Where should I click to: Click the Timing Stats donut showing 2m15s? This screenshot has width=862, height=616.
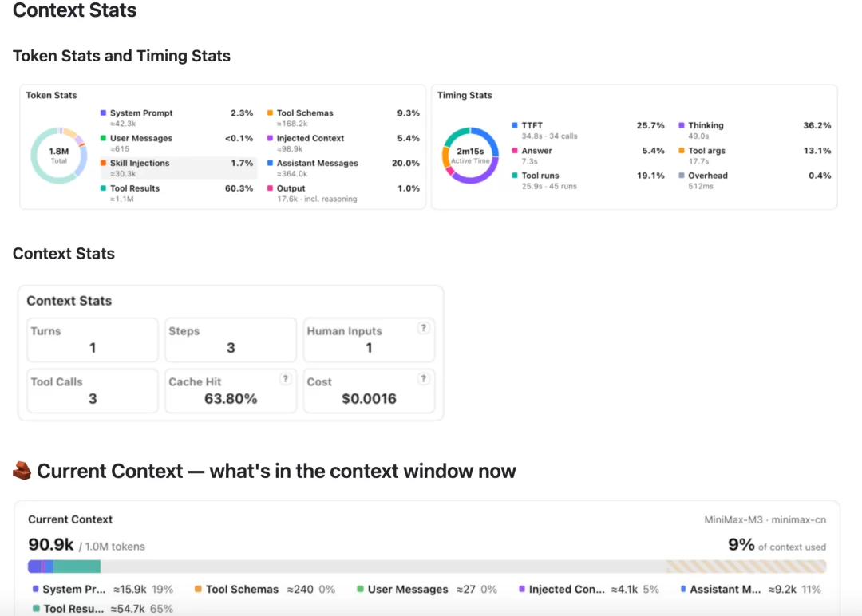pos(471,156)
